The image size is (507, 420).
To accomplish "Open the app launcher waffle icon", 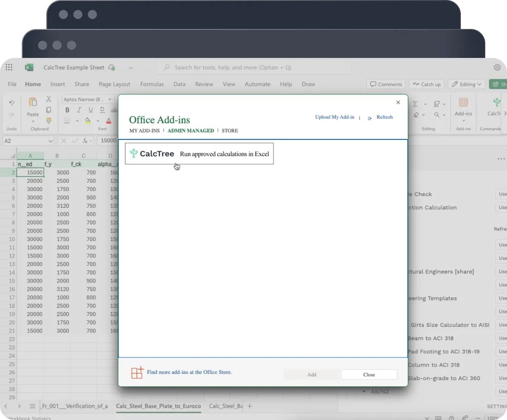I will (x=9, y=67).
